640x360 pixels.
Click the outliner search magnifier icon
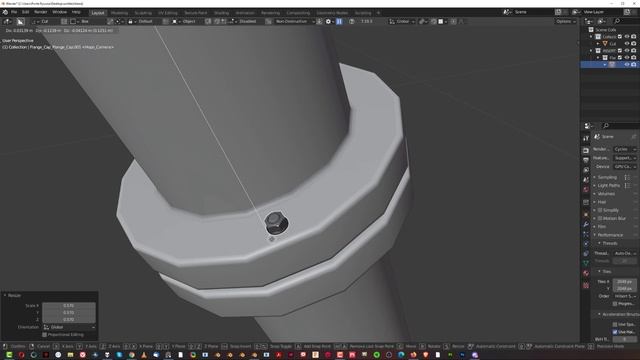(617, 21)
